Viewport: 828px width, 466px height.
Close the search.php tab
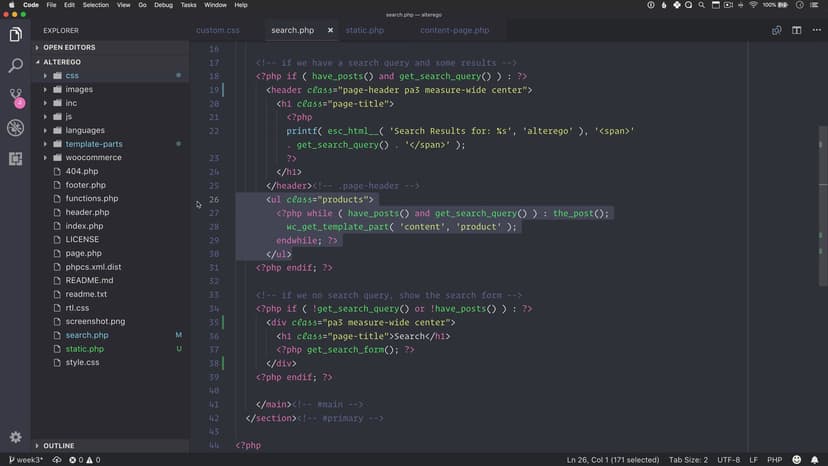(330, 30)
